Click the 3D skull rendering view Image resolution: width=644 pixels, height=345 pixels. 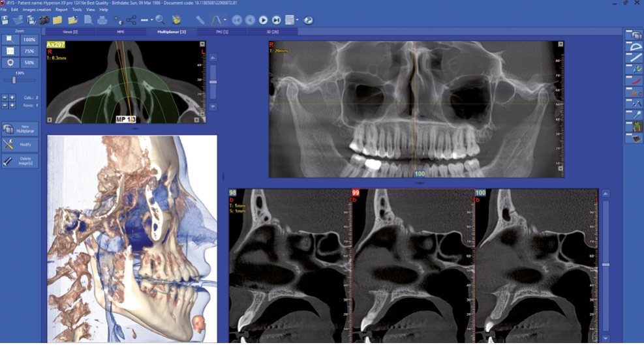pos(132,239)
